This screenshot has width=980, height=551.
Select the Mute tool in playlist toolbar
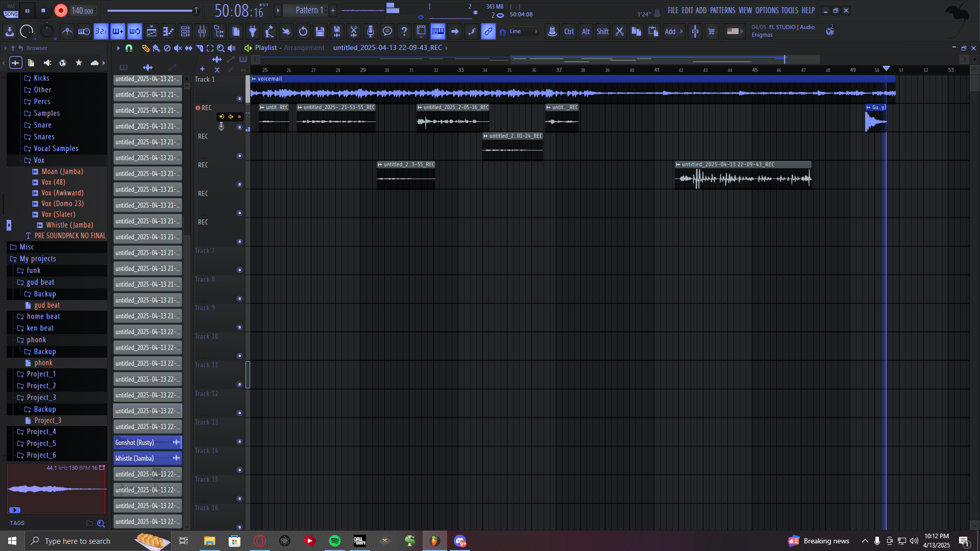[177, 48]
